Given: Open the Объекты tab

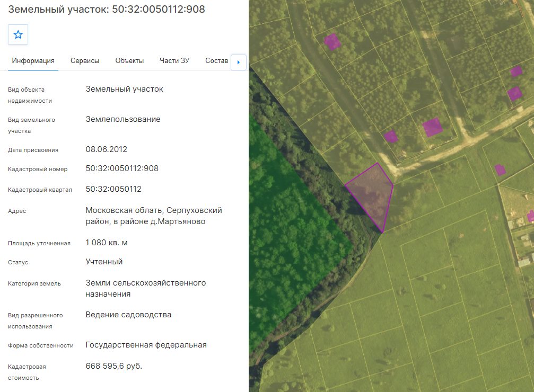Looking at the screenshot, I should click(129, 60).
